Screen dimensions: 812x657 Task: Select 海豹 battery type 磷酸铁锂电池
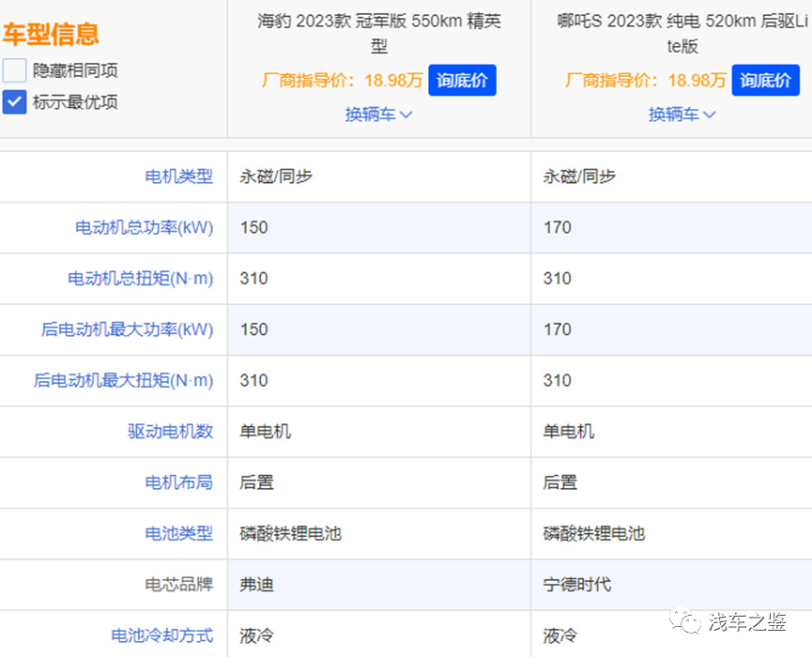(290, 533)
